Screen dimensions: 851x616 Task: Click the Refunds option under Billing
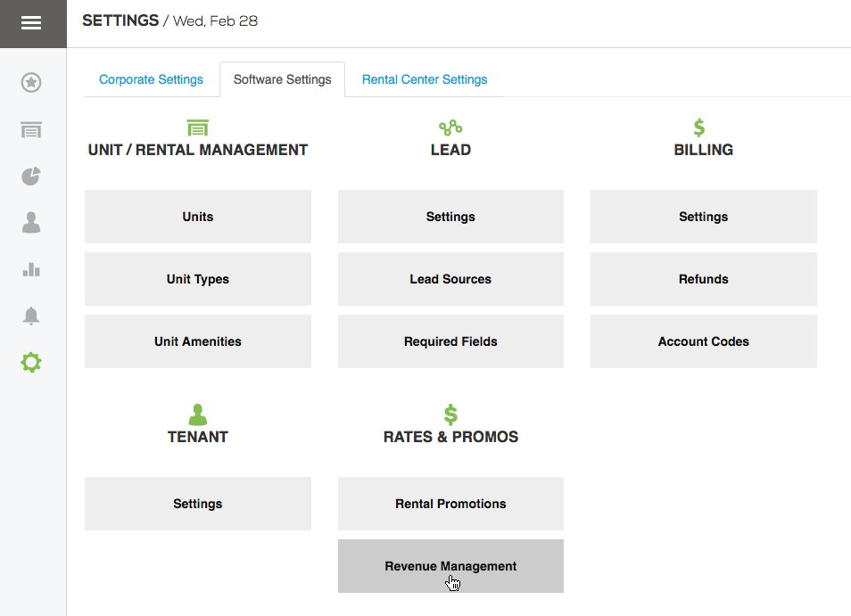703,279
